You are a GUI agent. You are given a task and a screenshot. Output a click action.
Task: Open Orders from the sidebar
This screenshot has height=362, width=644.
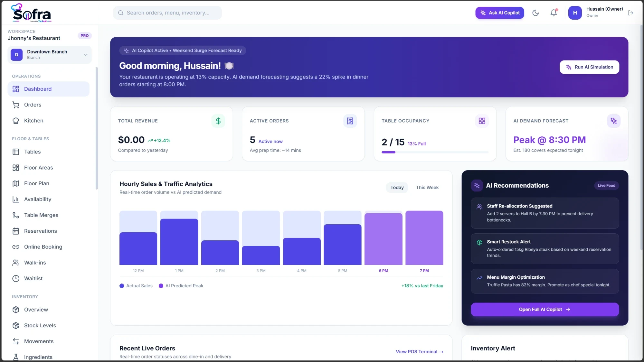48,105
